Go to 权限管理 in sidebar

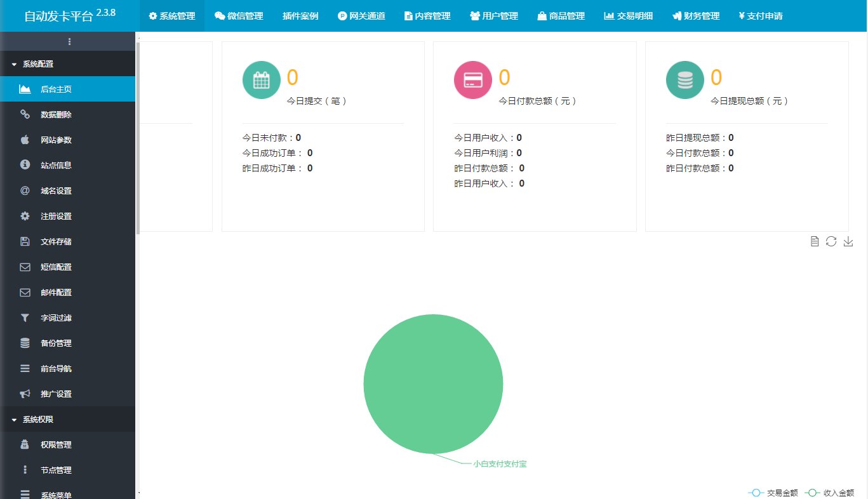[x=67, y=444]
